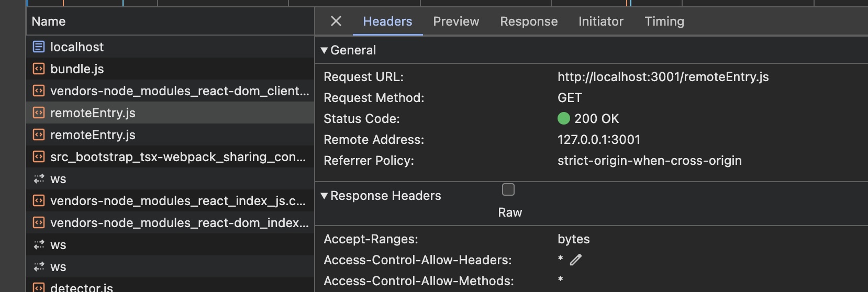Click the green 200 OK status dot
Screen dimensions: 868x292
pyautogui.click(x=564, y=118)
